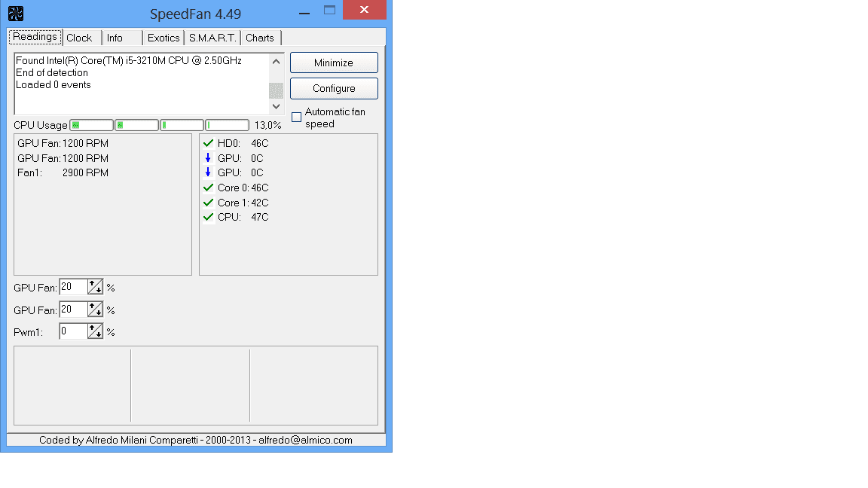
Task: Click the fourth CPU Usage bar
Action: pos(228,125)
